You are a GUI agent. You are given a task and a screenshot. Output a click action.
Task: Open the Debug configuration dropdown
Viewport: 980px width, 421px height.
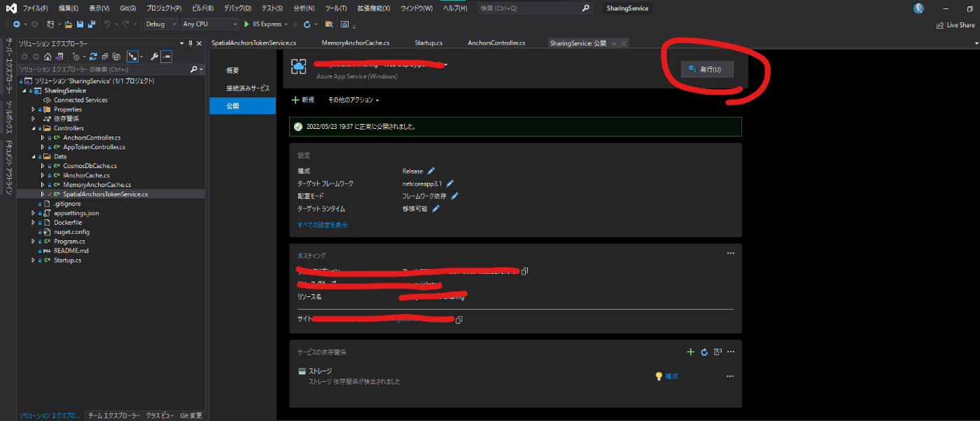point(161,24)
